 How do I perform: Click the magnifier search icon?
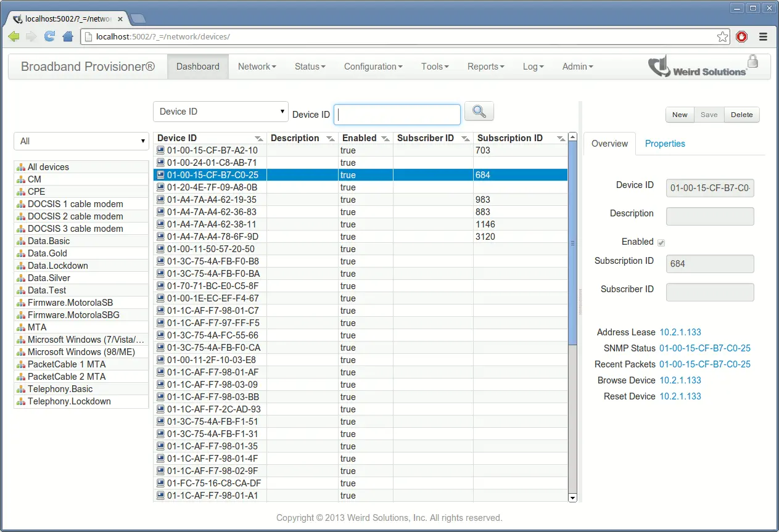479,111
